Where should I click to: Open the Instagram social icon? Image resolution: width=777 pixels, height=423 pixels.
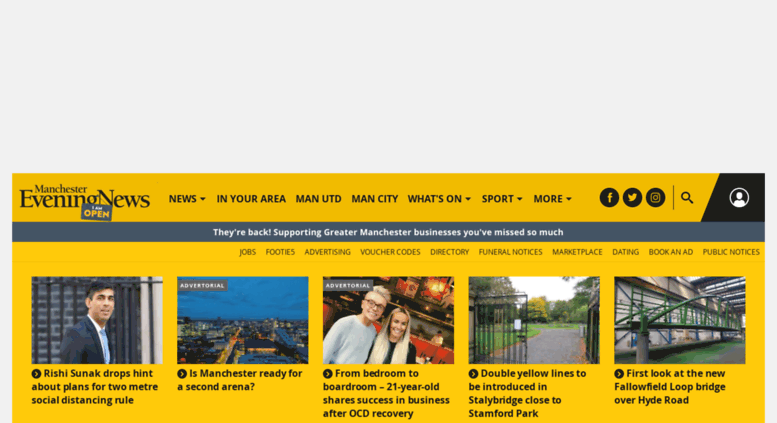(x=655, y=198)
